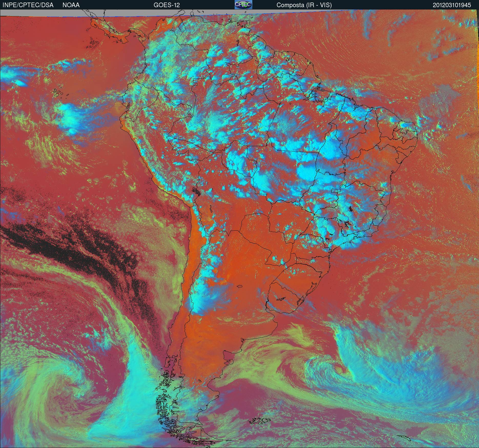Viewport: 479px width, 448px height.
Task: Click the CPTEC logo in the header
Action: click(x=243, y=5)
